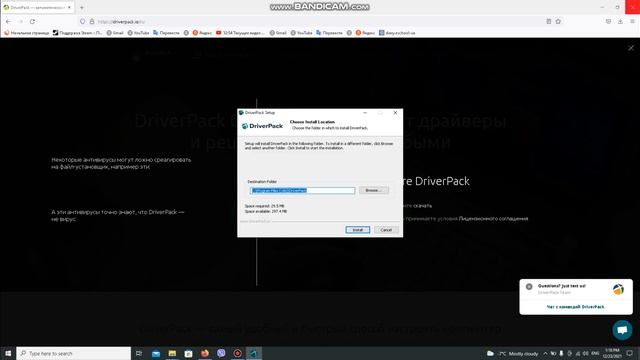This screenshot has height=360, width=640.
Task: Open the first Gmail bookmark
Action: pos(115,33)
